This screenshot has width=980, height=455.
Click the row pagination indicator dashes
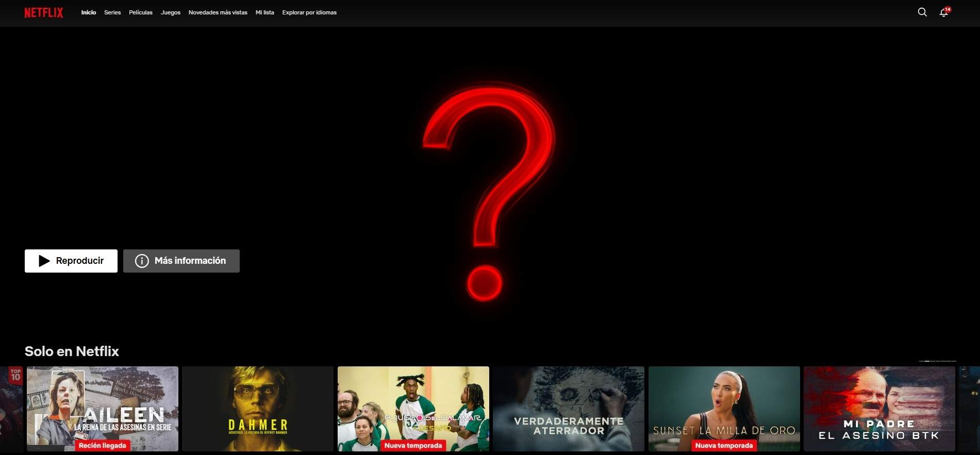coord(937,361)
